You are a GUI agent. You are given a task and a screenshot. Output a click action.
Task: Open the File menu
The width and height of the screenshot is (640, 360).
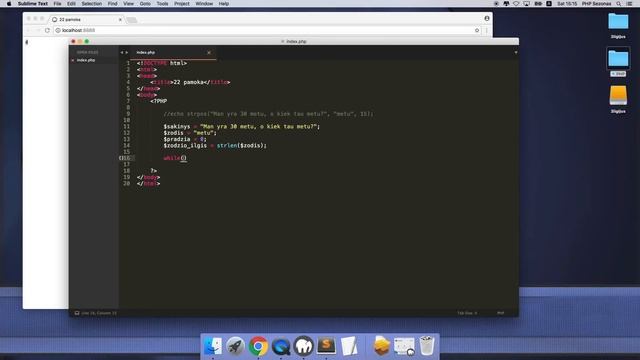tap(58, 4)
